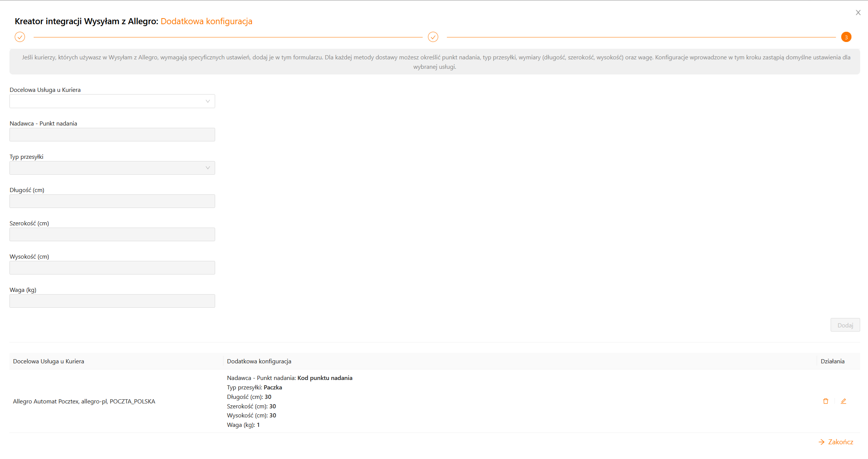Expand the Typ przesyłki dropdown

pos(112,168)
